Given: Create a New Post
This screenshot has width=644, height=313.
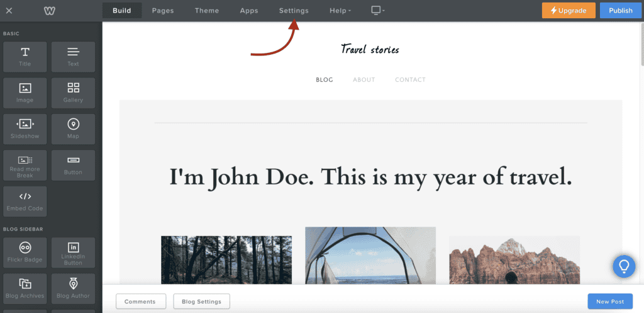Looking at the screenshot, I should click(610, 302).
